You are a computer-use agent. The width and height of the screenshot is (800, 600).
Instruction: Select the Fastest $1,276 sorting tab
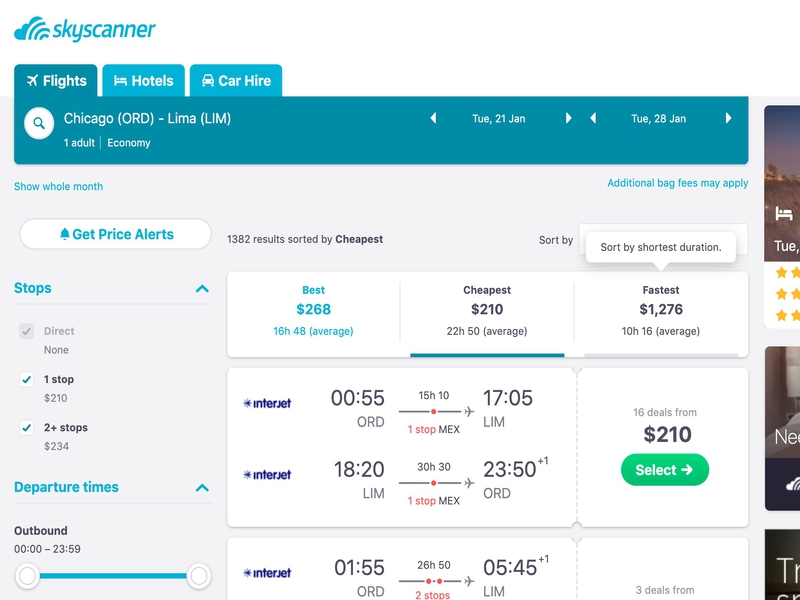click(x=661, y=314)
